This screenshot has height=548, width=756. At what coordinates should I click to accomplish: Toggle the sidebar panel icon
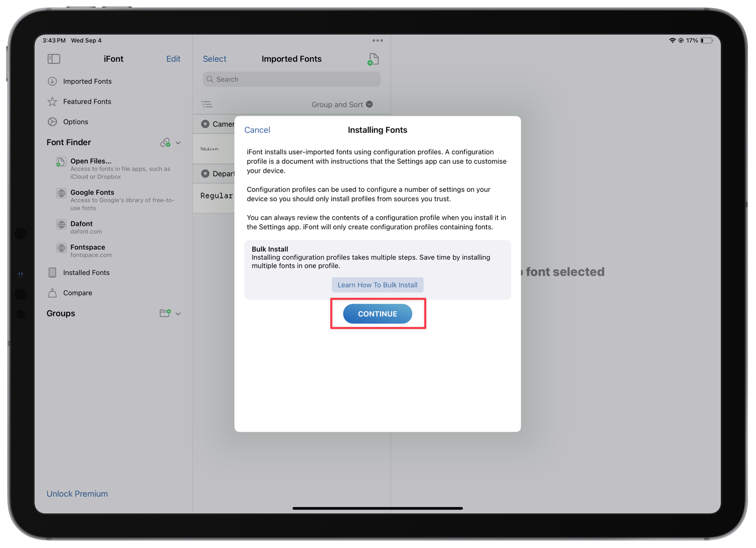pyautogui.click(x=53, y=59)
